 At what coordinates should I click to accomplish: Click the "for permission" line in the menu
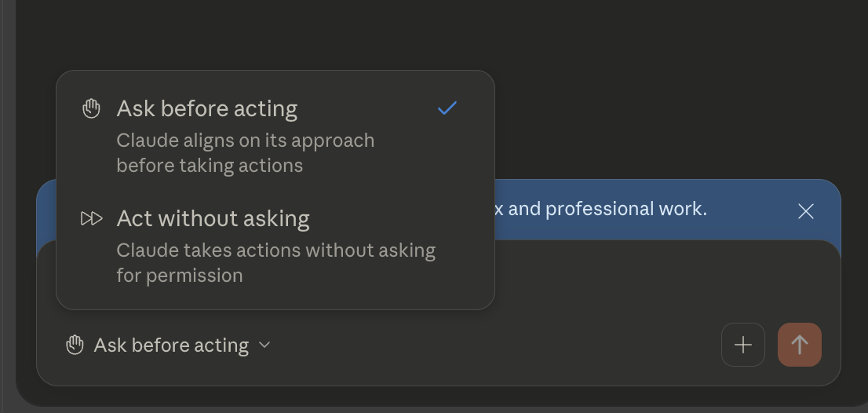(x=180, y=276)
